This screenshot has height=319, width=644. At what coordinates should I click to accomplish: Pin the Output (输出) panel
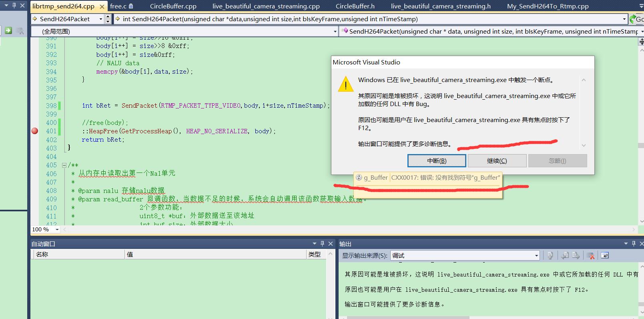(x=634, y=243)
